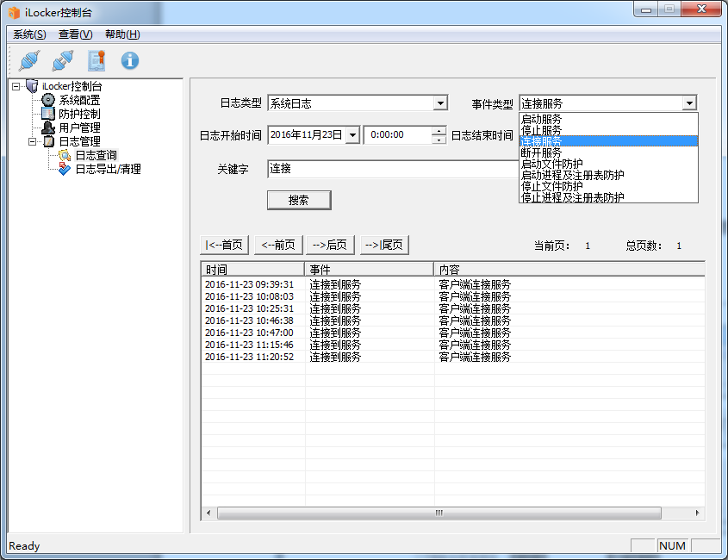This screenshot has width=728, height=560.
Task: Go to previous page with <--前页
Action: [x=278, y=245]
